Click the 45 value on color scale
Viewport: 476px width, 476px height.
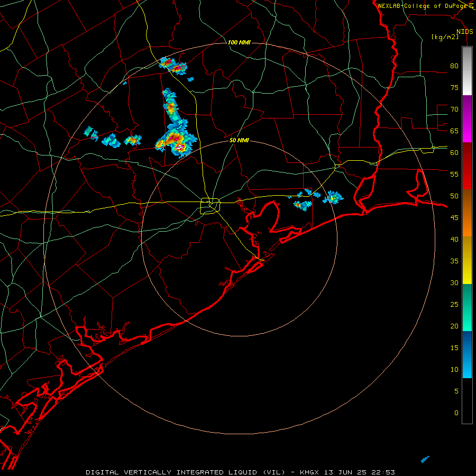[x=454, y=218]
